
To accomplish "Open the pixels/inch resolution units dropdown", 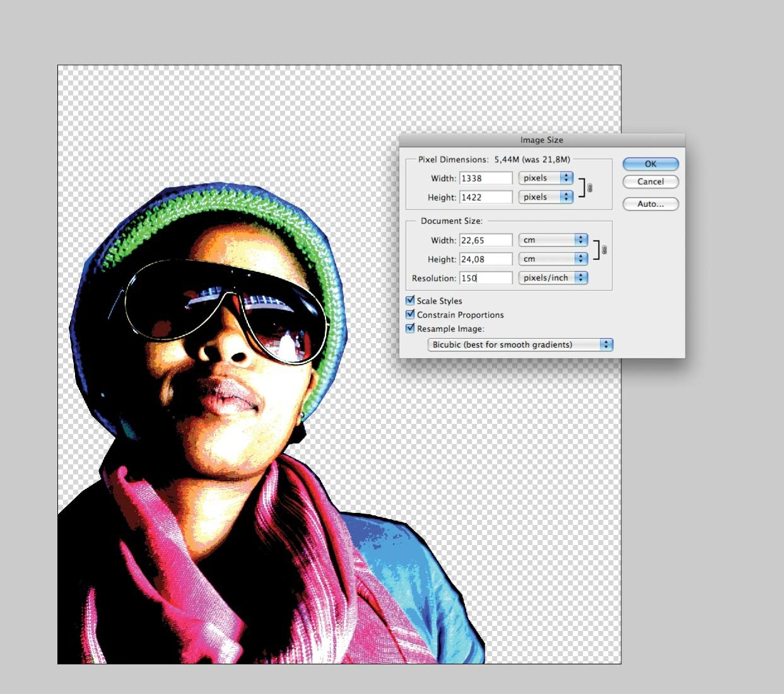I will pos(553,278).
